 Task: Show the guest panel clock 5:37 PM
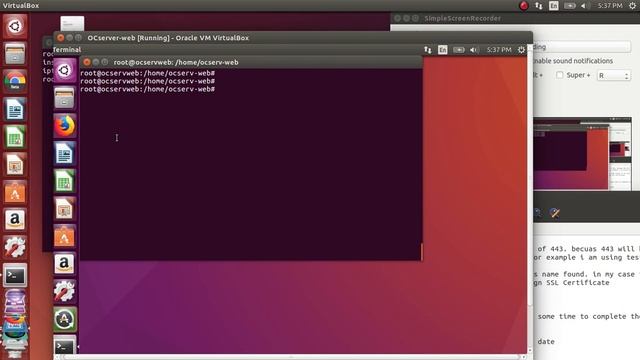point(499,50)
